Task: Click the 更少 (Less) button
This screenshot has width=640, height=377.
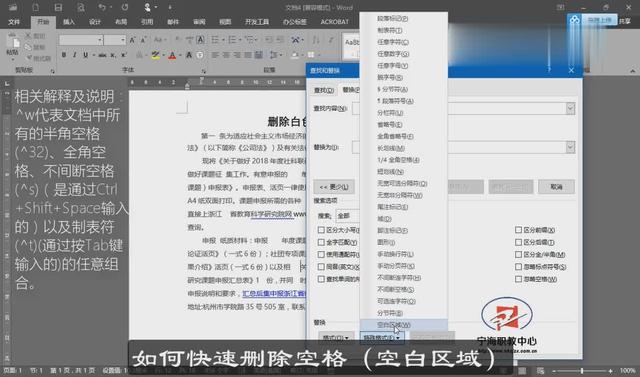Action: coord(334,187)
